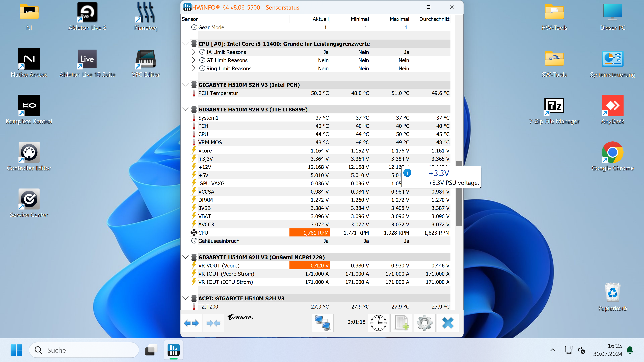The image size is (644, 362).
Task: Open Service Center shortcut
Action: click(29, 203)
